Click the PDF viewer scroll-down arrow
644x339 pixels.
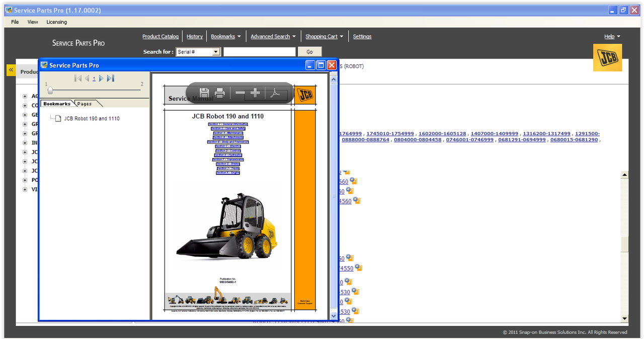pos(333,316)
